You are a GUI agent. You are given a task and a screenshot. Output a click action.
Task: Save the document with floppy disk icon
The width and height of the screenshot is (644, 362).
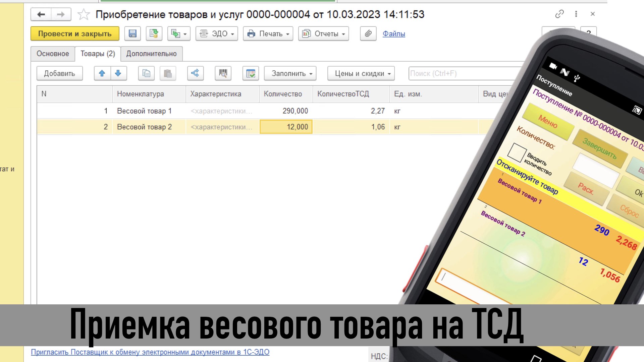click(x=132, y=34)
